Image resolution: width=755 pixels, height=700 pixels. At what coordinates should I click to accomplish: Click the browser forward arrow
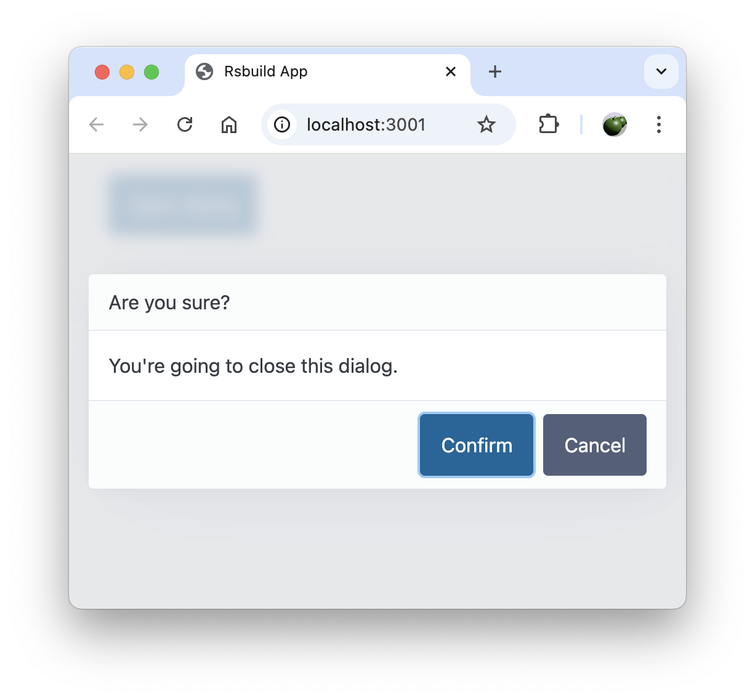click(140, 124)
